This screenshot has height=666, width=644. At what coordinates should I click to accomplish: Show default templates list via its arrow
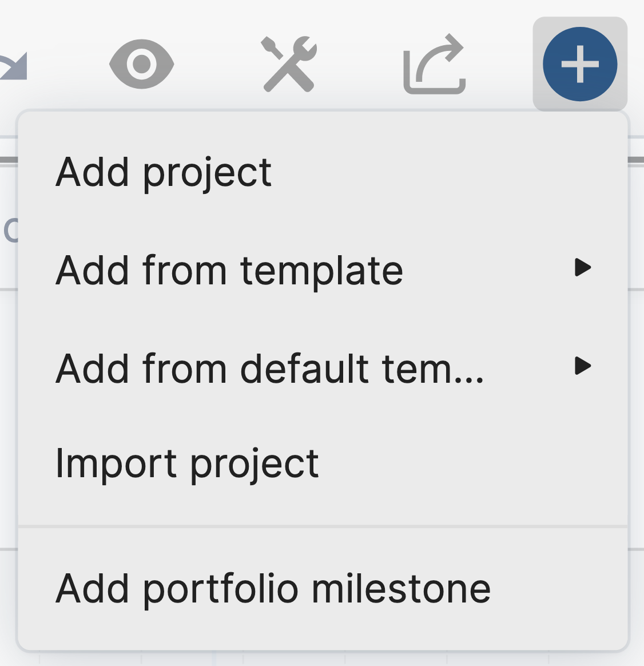(582, 366)
